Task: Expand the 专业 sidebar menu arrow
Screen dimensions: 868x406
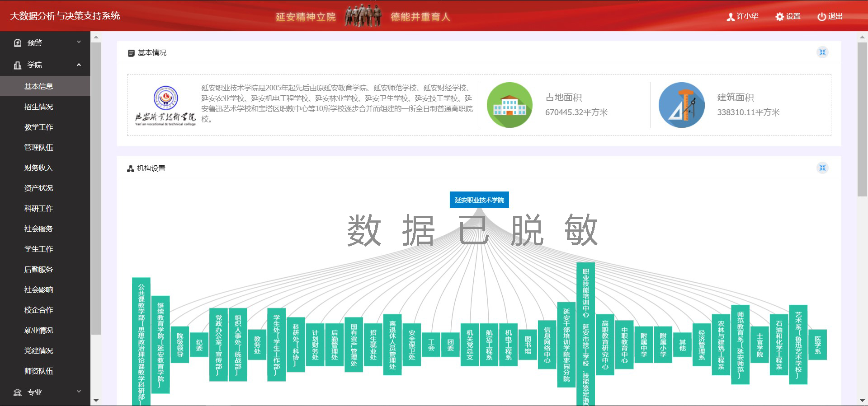Action: (x=79, y=392)
